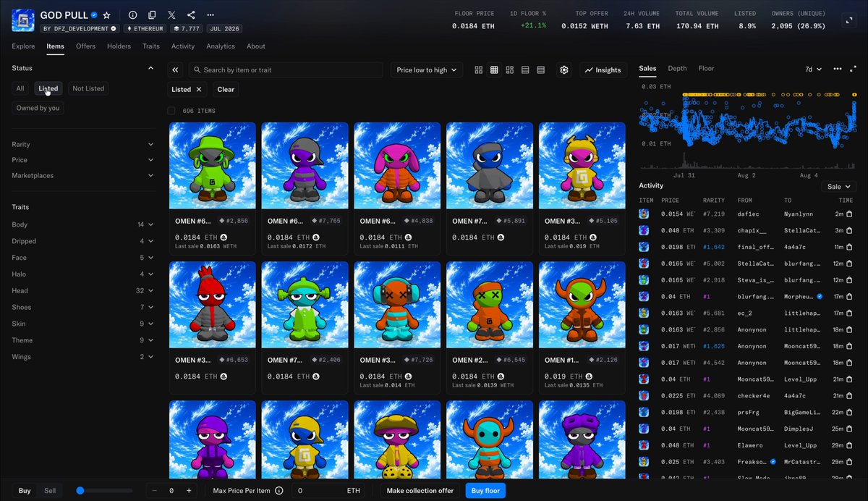Open the collection's X profile

tap(171, 15)
